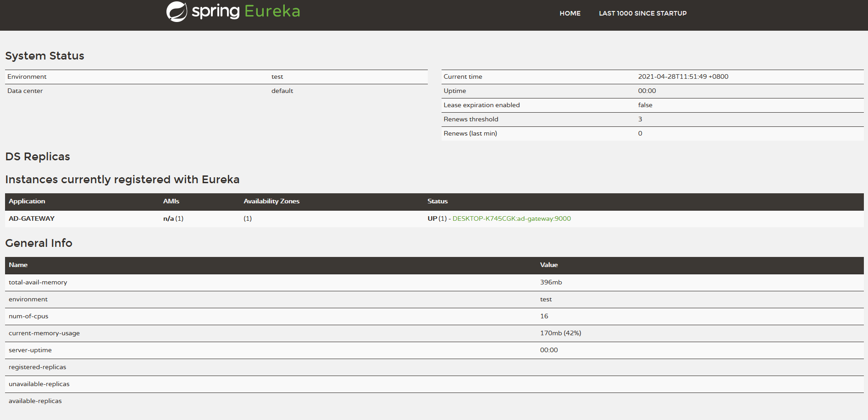Select the 170mb (42%) usage value

[561, 333]
